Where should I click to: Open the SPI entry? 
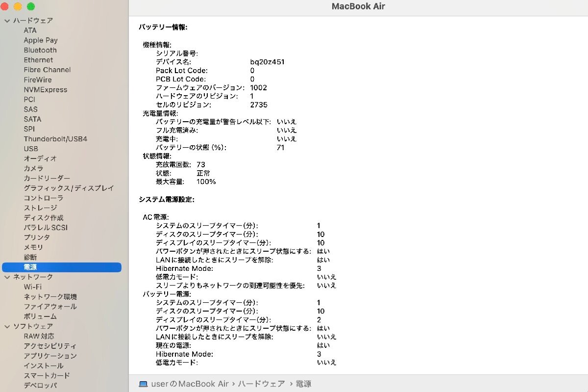tap(29, 129)
